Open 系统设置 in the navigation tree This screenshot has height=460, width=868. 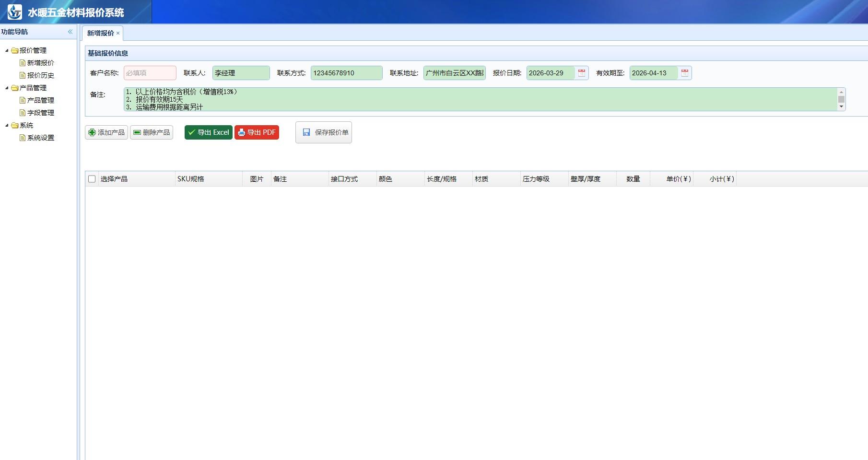[40, 138]
